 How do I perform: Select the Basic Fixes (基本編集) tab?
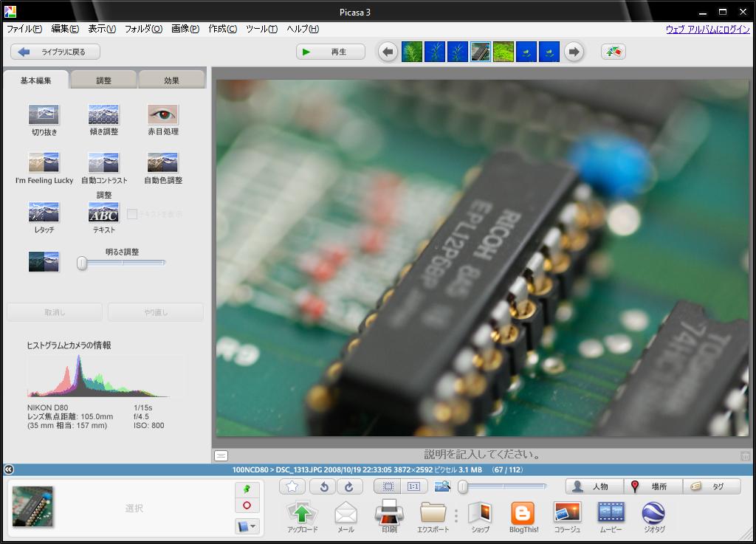35,80
